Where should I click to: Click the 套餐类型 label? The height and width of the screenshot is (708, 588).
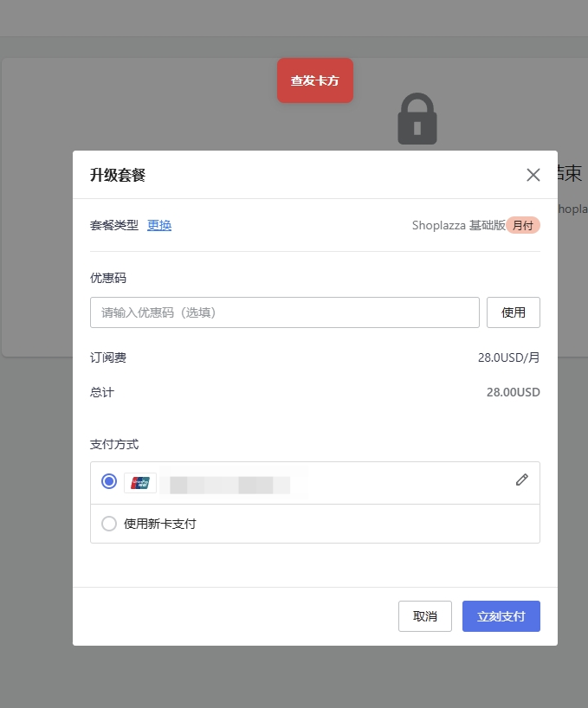[x=114, y=225]
